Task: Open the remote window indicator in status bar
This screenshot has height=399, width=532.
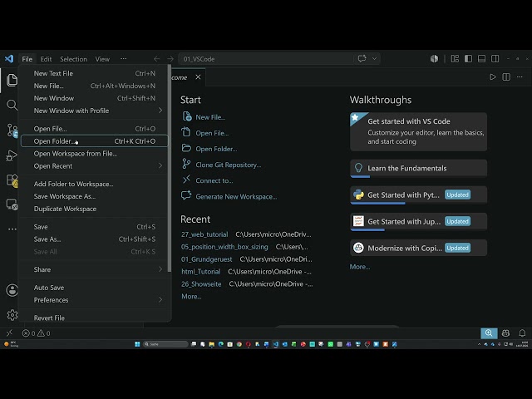Action: (9, 333)
